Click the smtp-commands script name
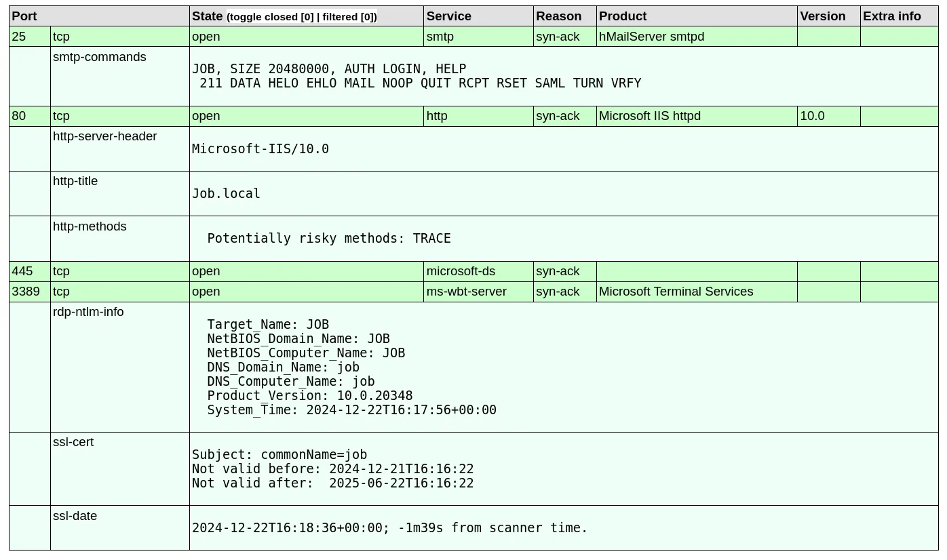The image size is (947, 560). [100, 57]
